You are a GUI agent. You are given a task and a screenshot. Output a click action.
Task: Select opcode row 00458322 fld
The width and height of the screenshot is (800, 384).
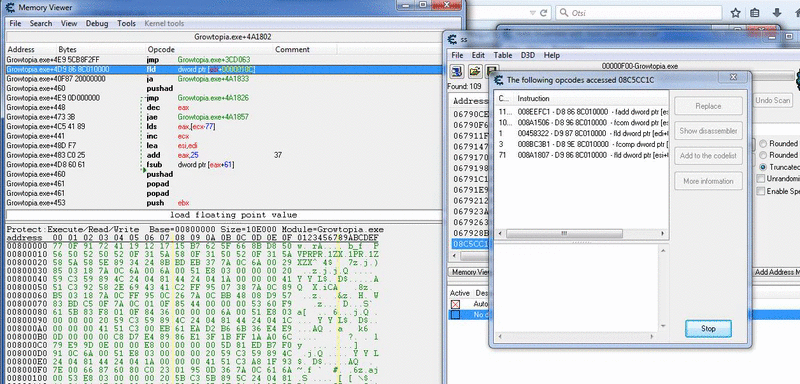tap(581, 134)
